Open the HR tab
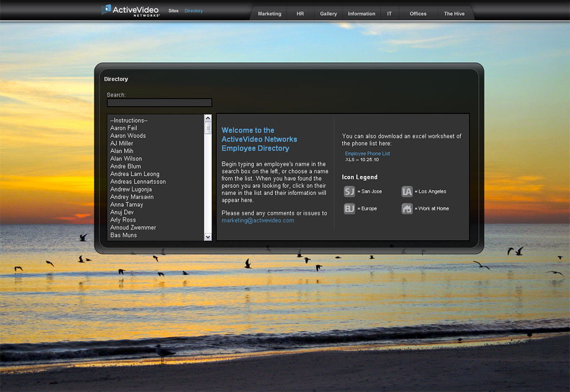The width and height of the screenshot is (570, 392). tap(300, 13)
